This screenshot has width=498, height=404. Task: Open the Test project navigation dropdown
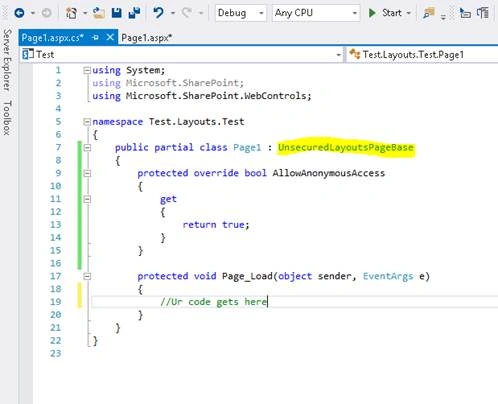pyautogui.click(x=182, y=54)
